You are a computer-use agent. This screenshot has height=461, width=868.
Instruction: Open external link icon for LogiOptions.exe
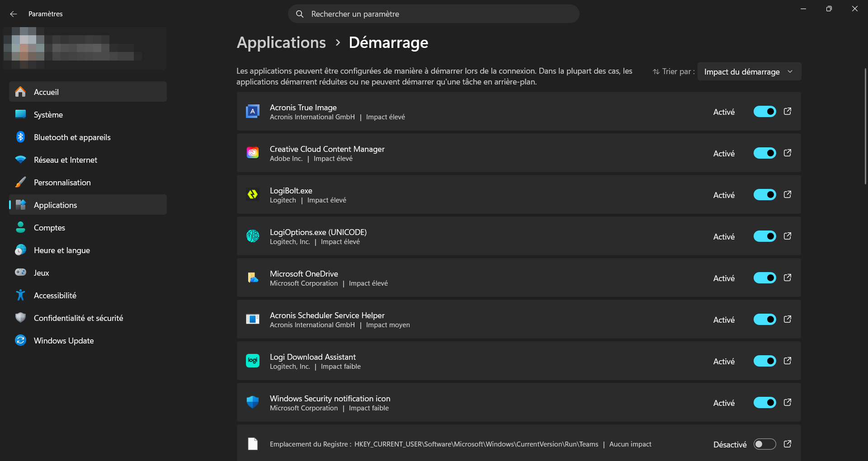pos(787,236)
